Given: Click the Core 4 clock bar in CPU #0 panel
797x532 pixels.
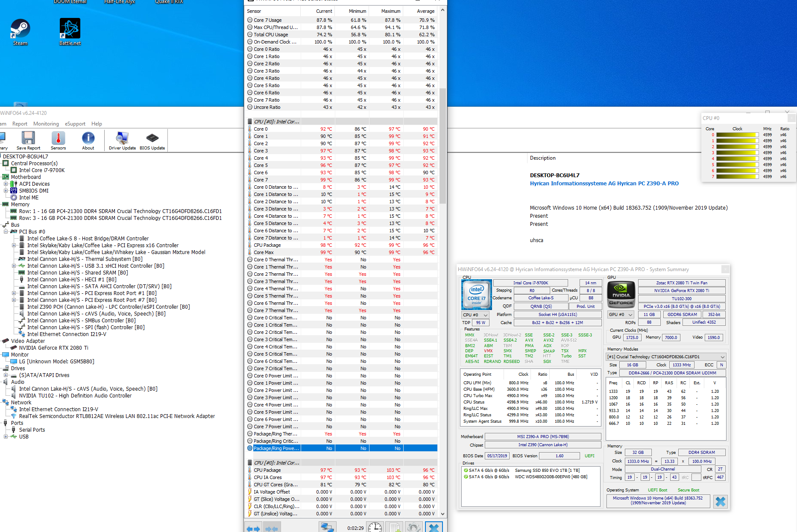Looking at the screenshot, I should pos(737,159).
